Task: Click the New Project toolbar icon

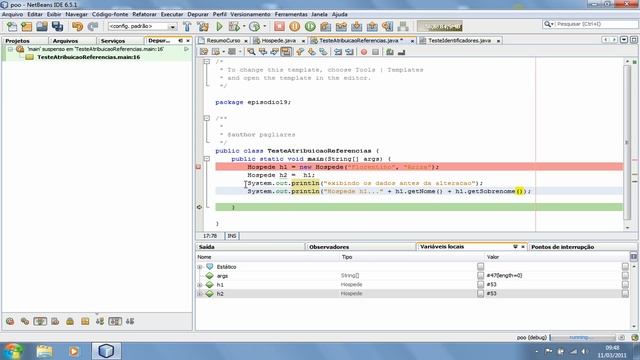Action: (27, 27)
